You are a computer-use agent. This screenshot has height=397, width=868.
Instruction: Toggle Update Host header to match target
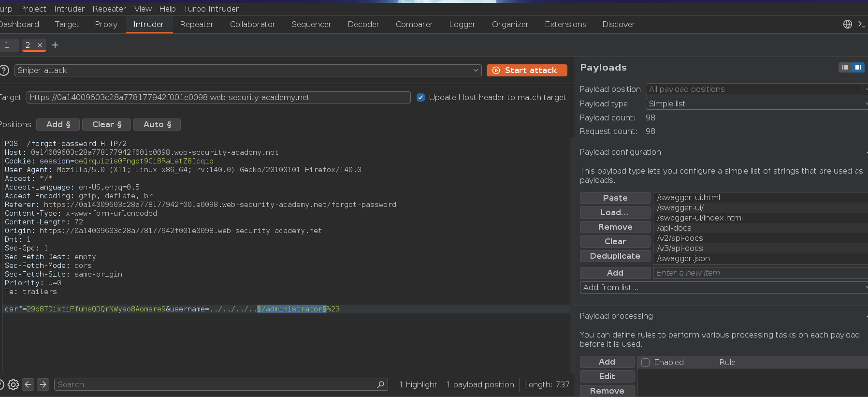point(420,97)
